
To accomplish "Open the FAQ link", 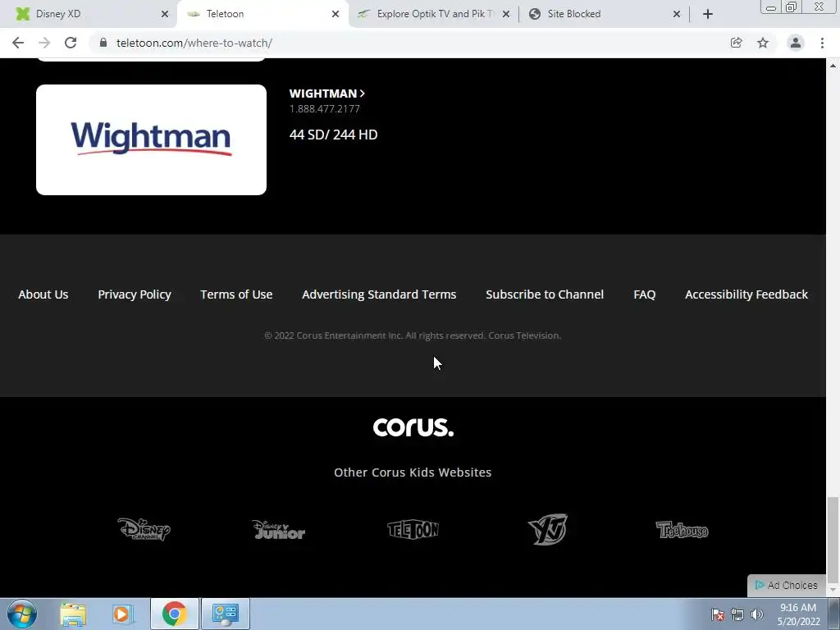I will coord(645,294).
